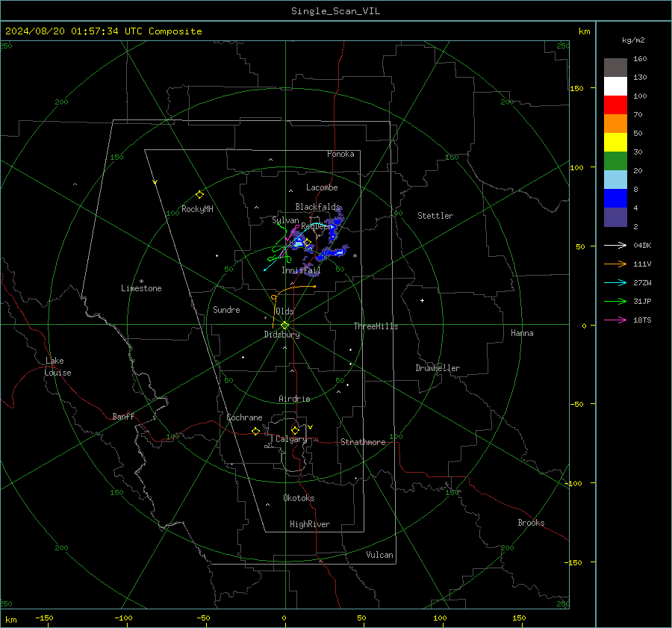The width and height of the screenshot is (672, 628).
Task: Click the cyan 27ZW arrow in legend
Action: 615,282
